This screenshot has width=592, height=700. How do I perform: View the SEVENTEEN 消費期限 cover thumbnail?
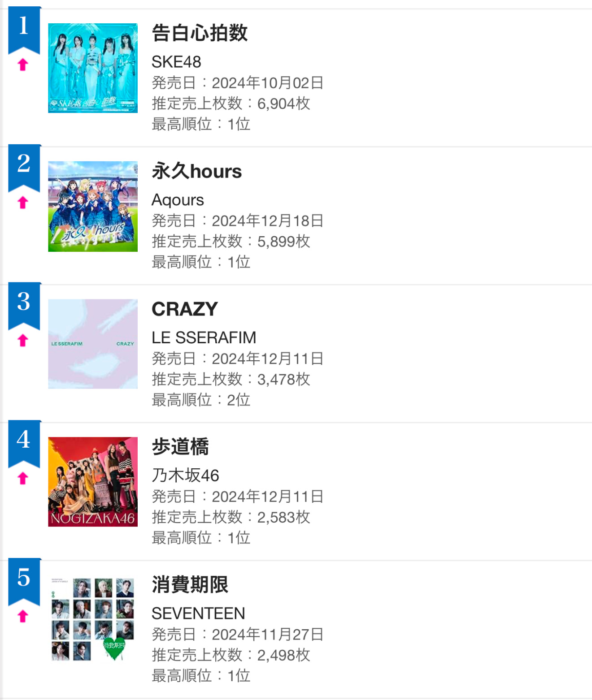93,620
